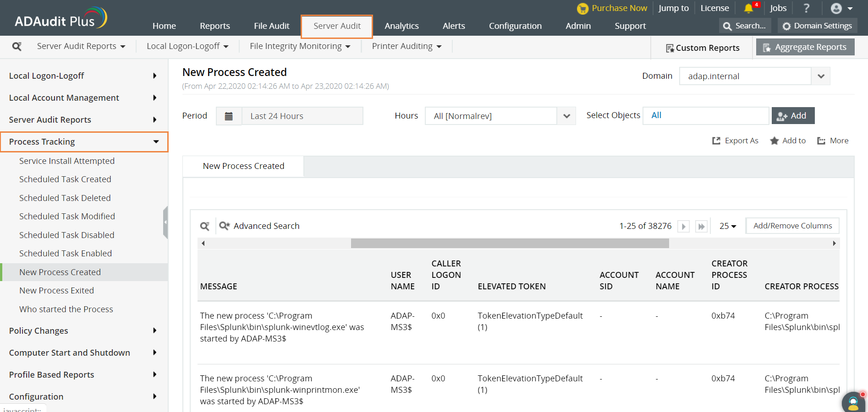Open global search using the magnifier icon
This screenshot has height=412, width=868.
click(727, 26)
